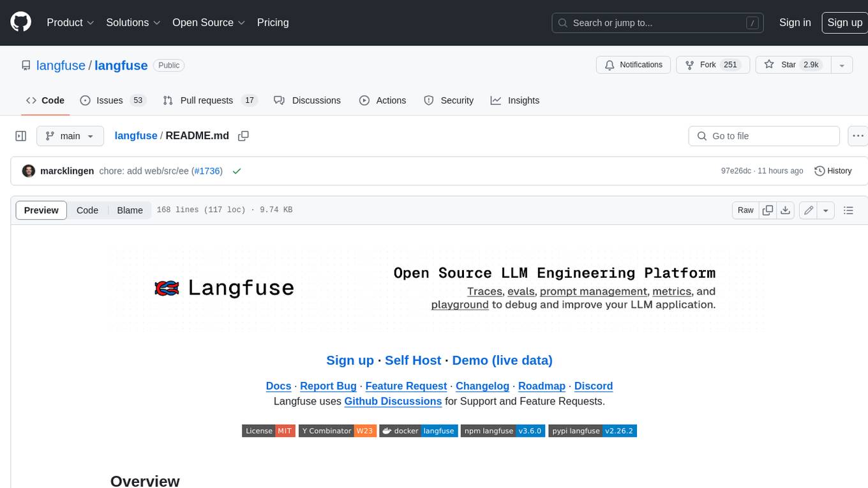Click the Y Combinator W23 badge
Viewport: 868px width, 488px height.
point(338,431)
